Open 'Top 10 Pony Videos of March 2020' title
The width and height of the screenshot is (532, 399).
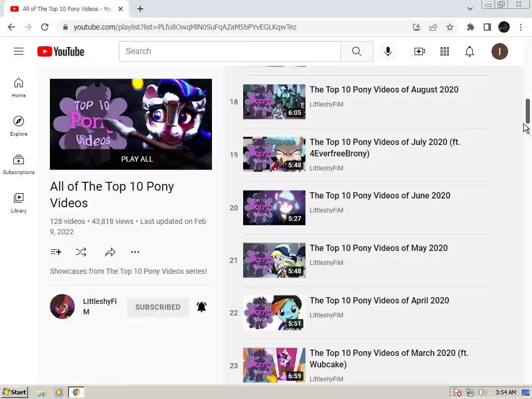(x=389, y=358)
